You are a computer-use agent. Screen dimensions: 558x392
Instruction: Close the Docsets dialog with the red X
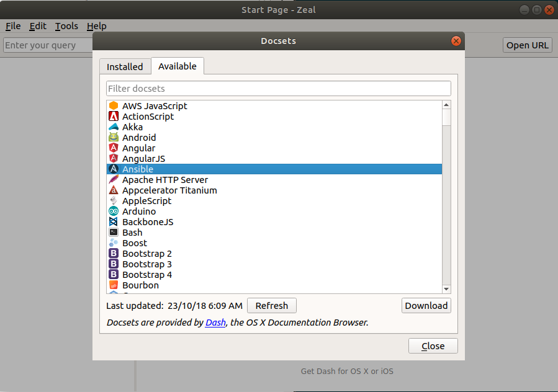click(x=456, y=41)
